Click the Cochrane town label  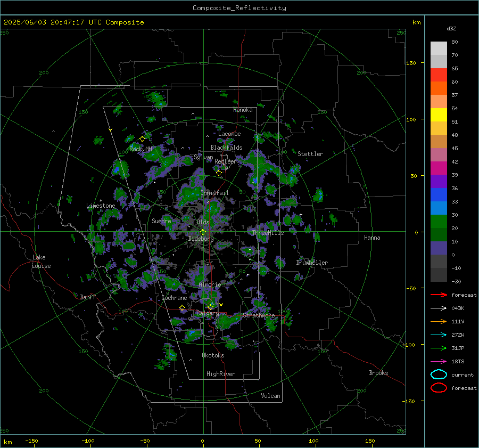pos(174,298)
